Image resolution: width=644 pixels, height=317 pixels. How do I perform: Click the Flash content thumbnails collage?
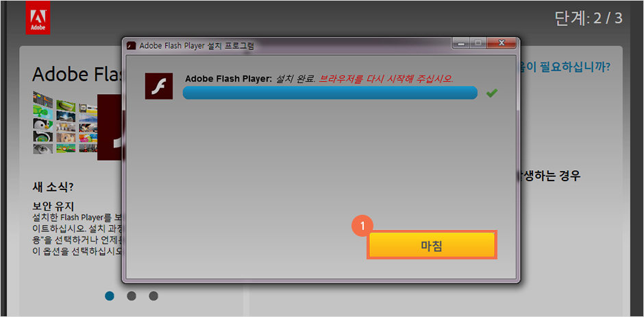coord(65,122)
